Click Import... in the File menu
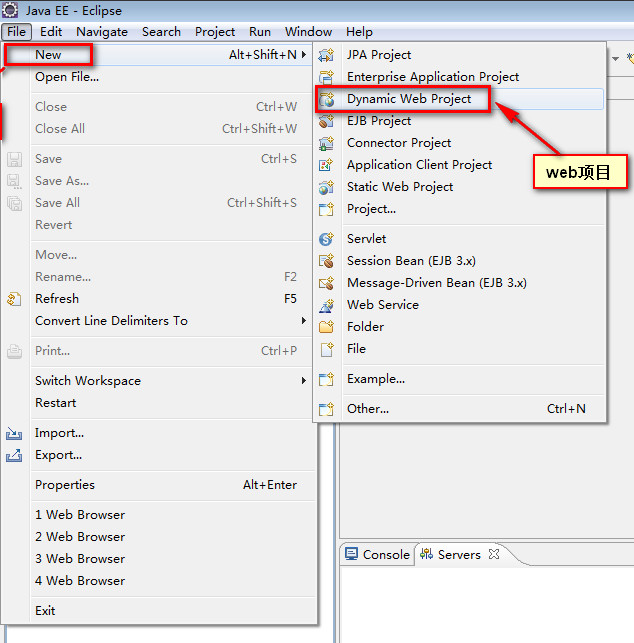This screenshot has width=634, height=643. pos(159,433)
